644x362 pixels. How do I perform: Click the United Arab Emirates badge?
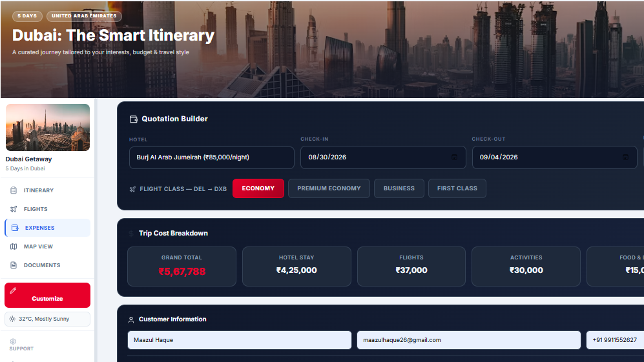(x=84, y=16)
